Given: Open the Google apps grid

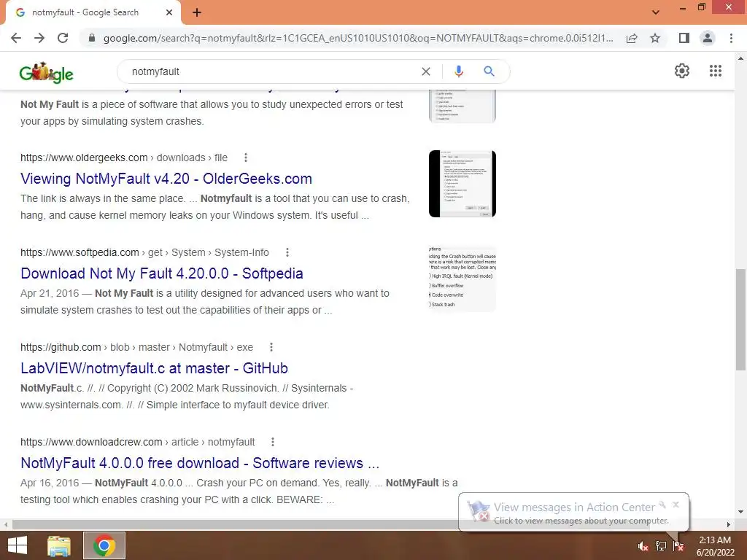Looking at the screenshot, I should pos(715,71).
